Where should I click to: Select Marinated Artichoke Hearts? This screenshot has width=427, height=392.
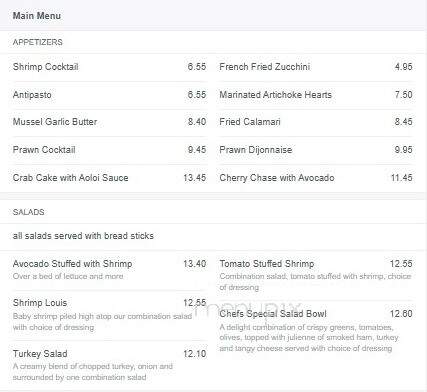(276, 95)
